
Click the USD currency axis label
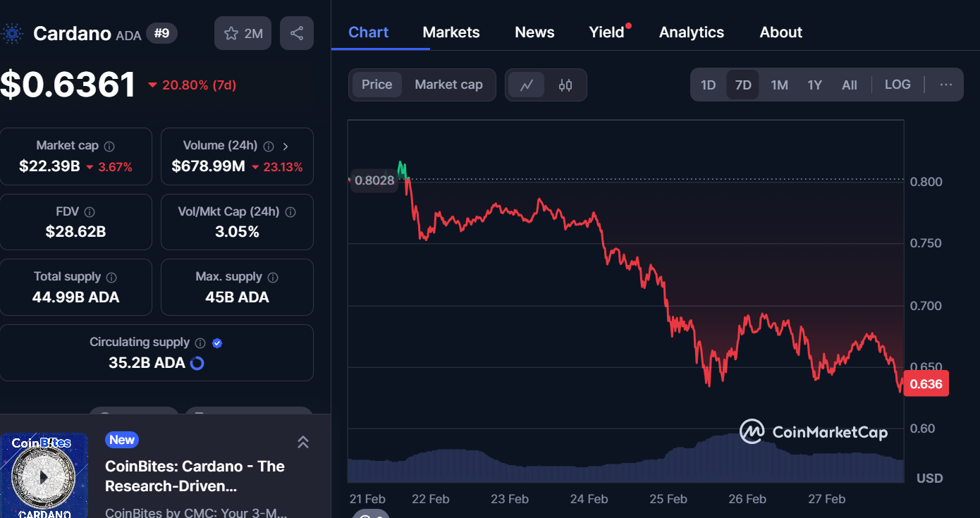(x=929, y=479)
